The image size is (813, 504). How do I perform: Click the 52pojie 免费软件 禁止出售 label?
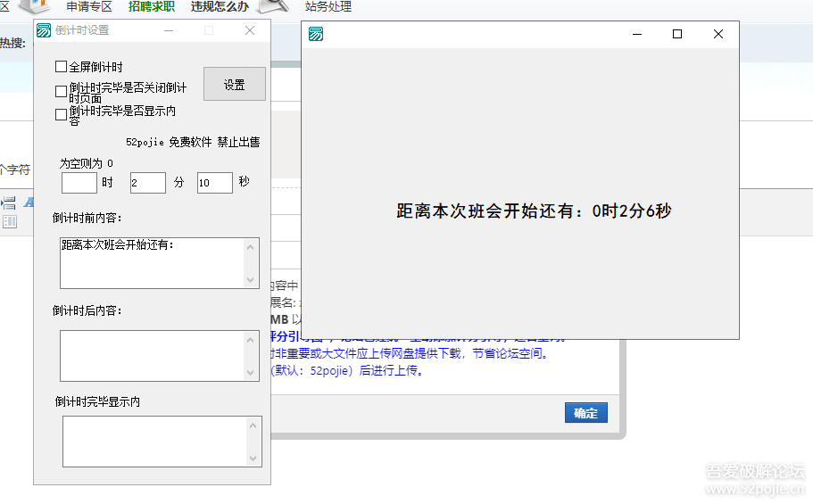click(x=193, y=142)
